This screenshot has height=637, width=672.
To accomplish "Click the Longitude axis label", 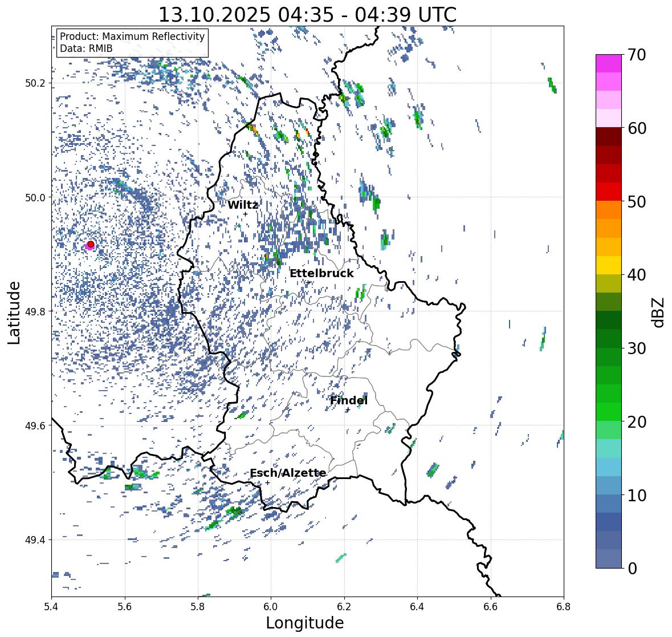I will [305, 622].
